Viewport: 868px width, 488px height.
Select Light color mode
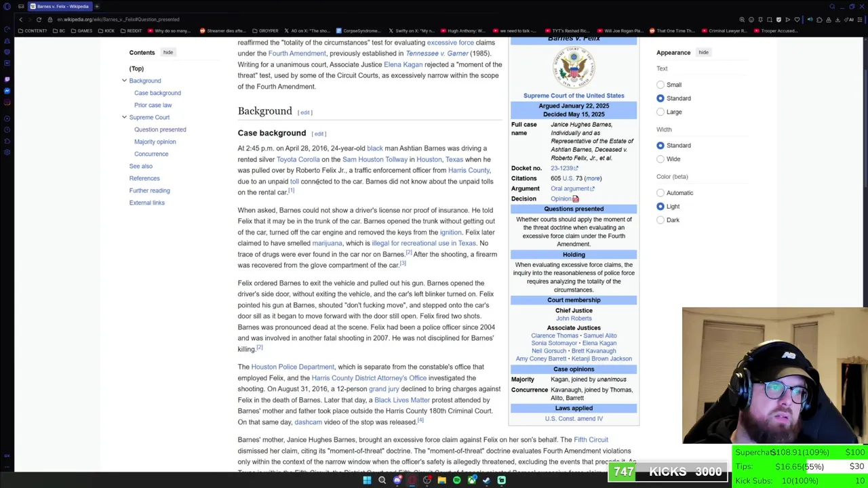[x=660, y=206]
